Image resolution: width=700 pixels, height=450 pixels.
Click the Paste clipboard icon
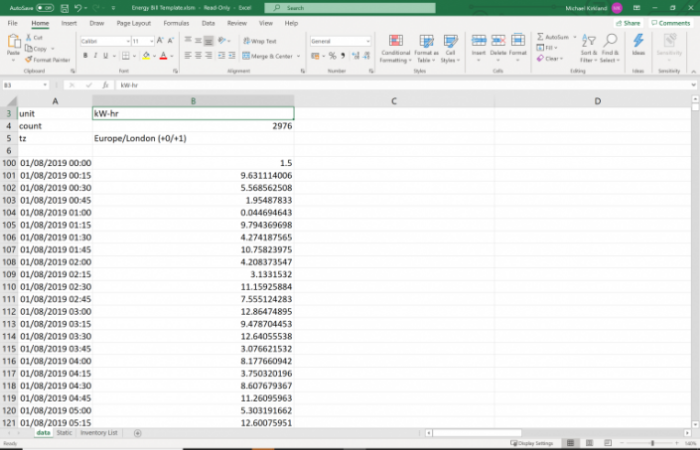[x=13, y=42]
